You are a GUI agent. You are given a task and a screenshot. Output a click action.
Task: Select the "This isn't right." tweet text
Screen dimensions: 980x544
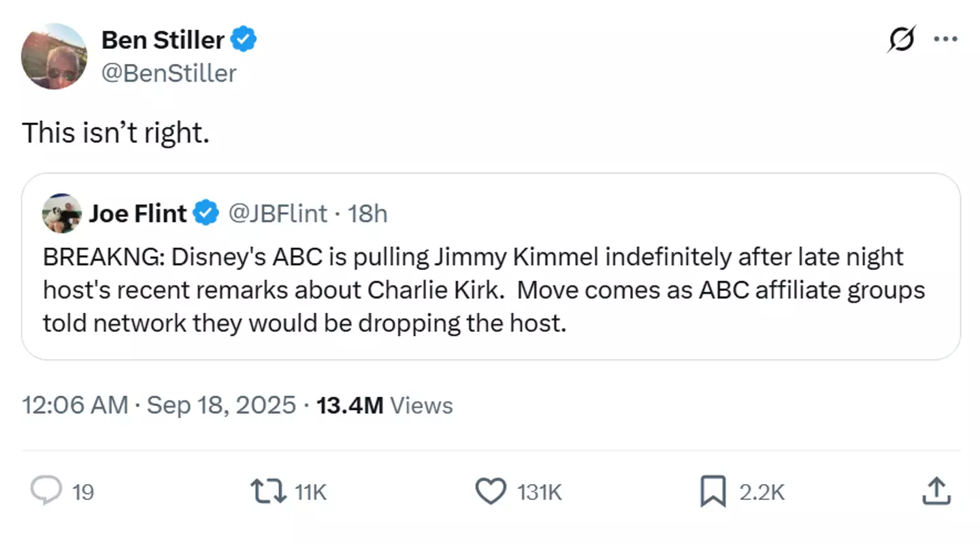[x=116, y=133]
